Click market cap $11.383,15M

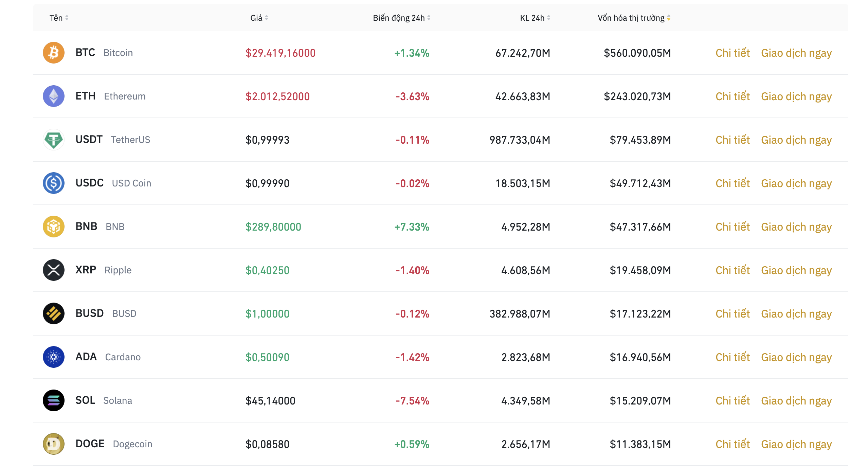point(640,444)
